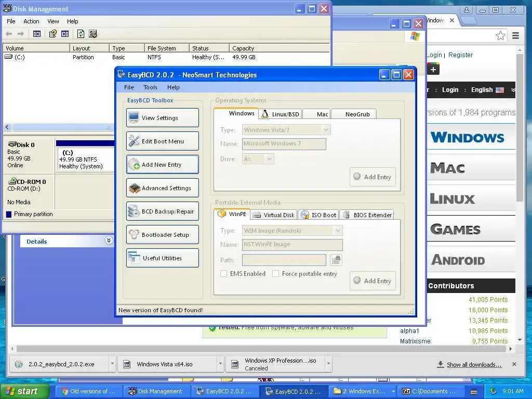Click the Chrome bookmark star icon
This screenshot has width=532, height=399.
tap(500, 36)
